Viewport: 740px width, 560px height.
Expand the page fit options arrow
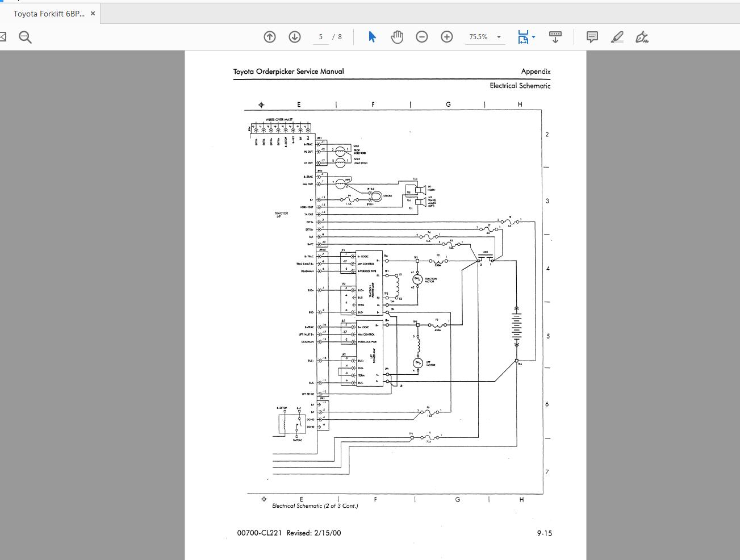coord(533,37)
